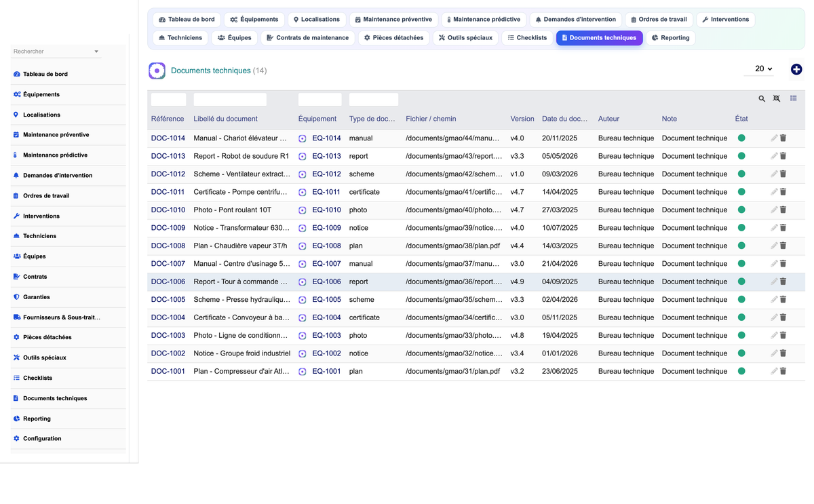Open Configuration in the sidebar

[x=69, y=438]
